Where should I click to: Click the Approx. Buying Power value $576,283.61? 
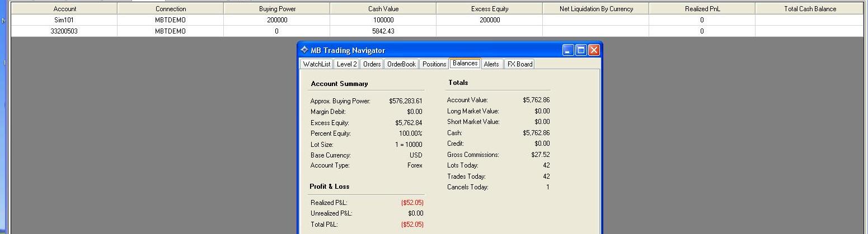coord(406,101)
